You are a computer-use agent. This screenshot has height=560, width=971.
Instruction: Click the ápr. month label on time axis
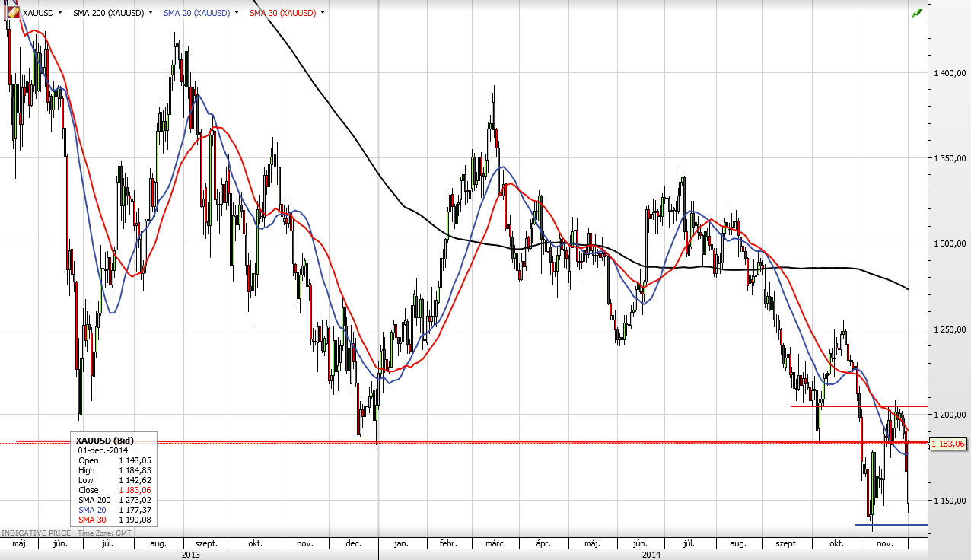(x=543, y=544)
